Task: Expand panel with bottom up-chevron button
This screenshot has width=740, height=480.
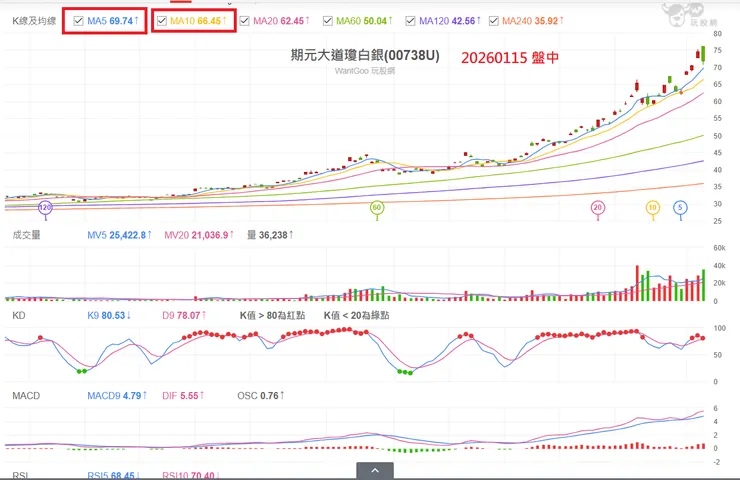Action: pyautogui.click(x=375, y=471)
